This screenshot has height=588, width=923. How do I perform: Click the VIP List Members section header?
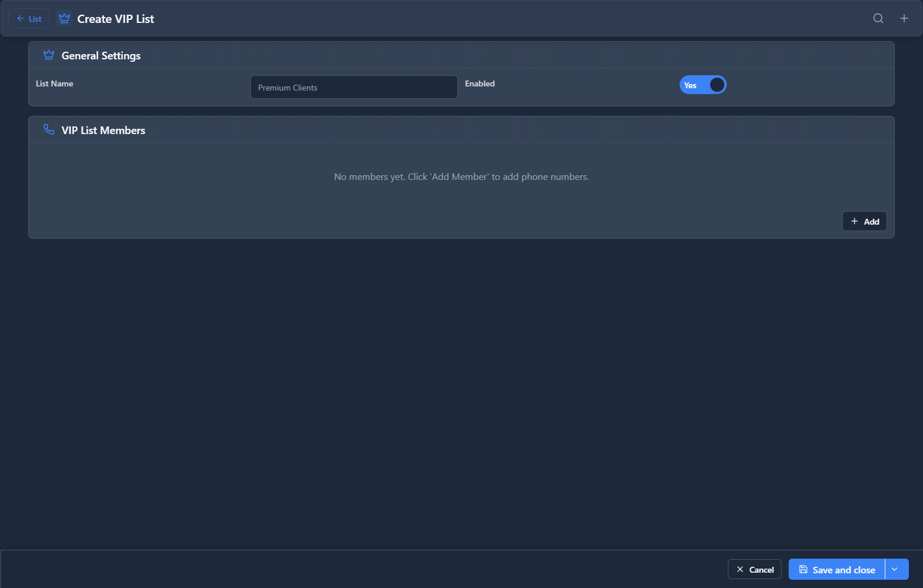pyautogui.click(x=103, y=131)
